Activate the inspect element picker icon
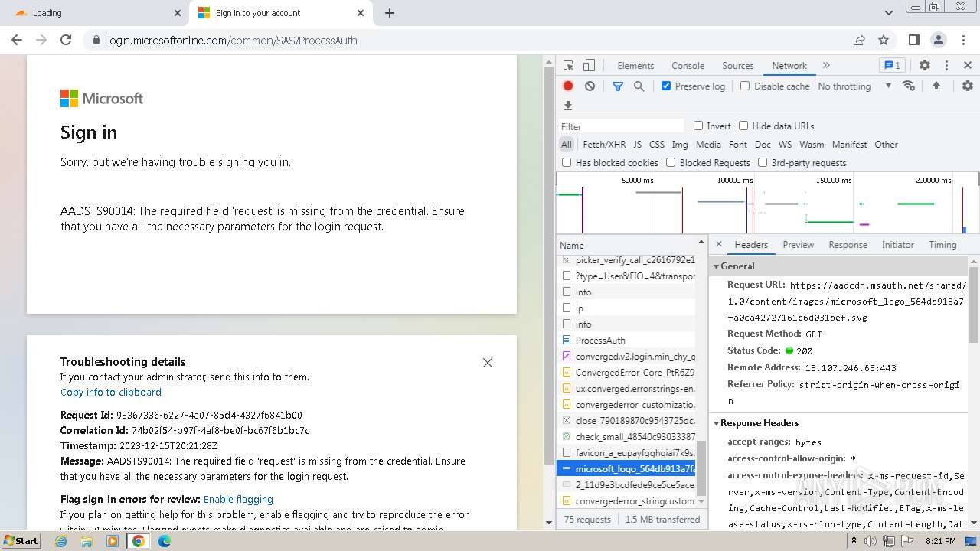 (568, 66)
